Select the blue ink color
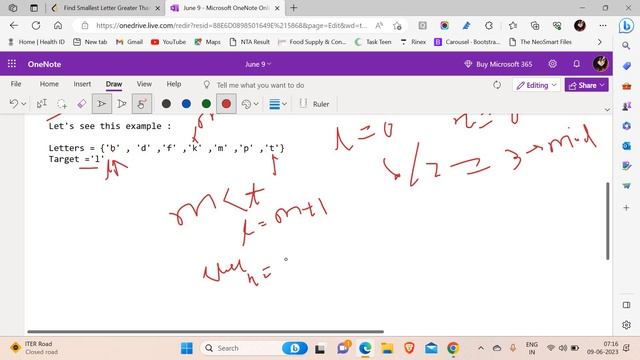 186,104
